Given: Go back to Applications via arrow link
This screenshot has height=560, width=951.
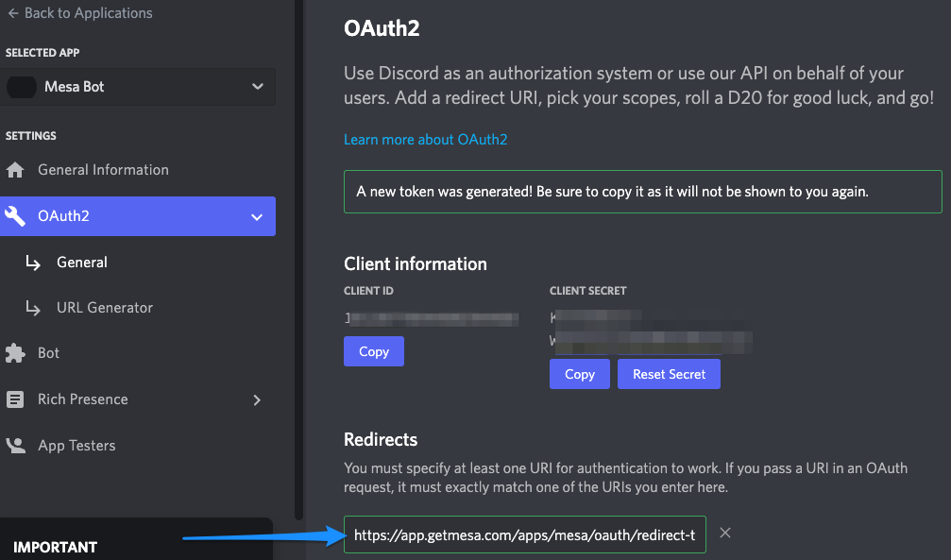Looking at the screenshot, I should pos(79,12).
